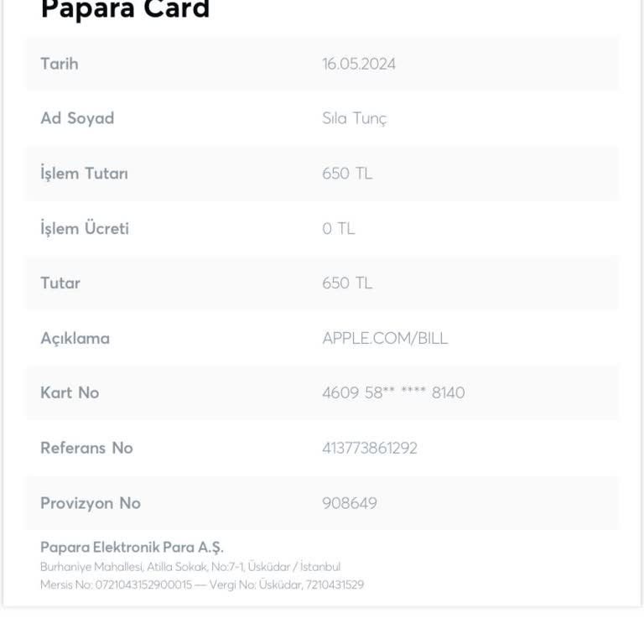Viewport: 644px width, 644px height.
Task: Select the Açıklama label
Action: 75,338
